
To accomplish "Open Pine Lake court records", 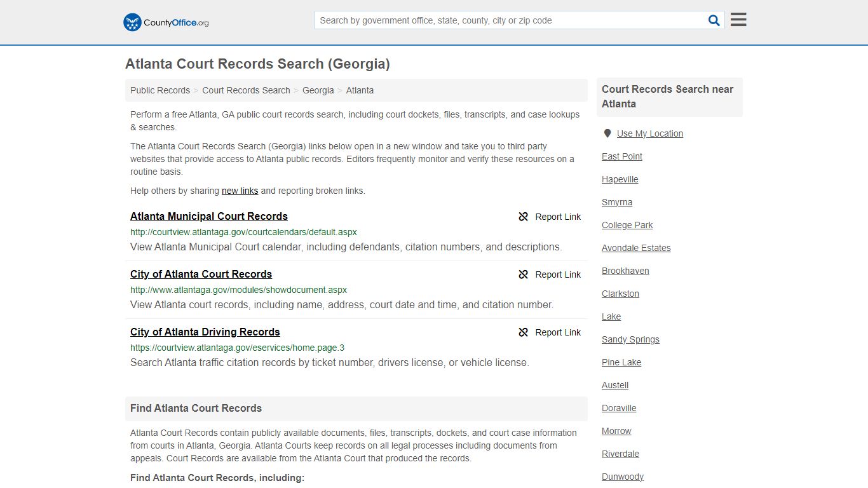I will tap(621, 362).
